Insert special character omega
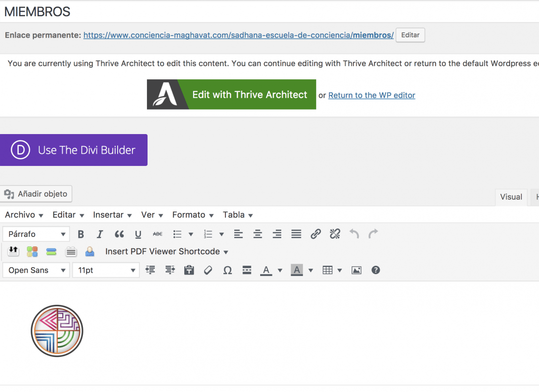The width and height of the screenshot is (539, 392). [227, 270]
